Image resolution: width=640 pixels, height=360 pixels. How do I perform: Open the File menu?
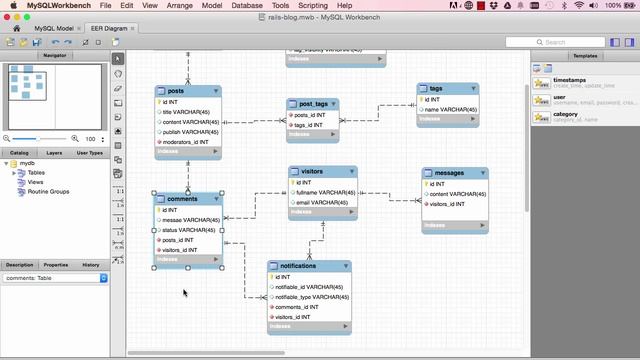pos(105,6)
